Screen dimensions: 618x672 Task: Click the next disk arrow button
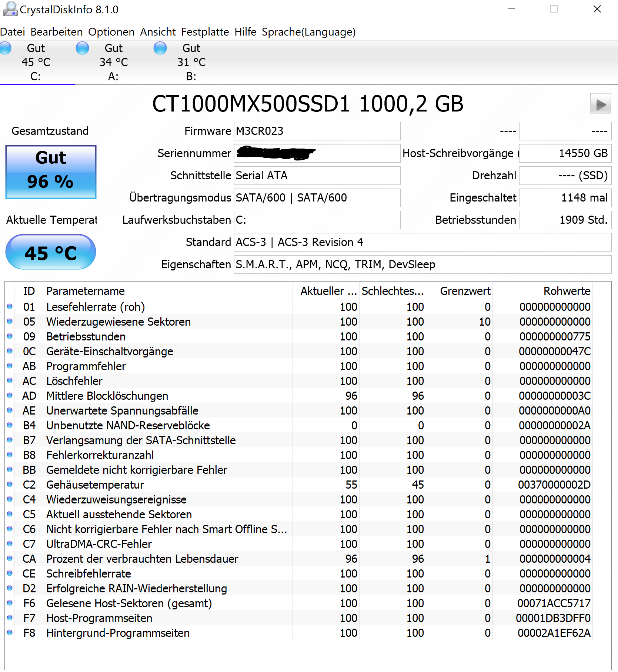pyautogui.click(x=600, y=104)
